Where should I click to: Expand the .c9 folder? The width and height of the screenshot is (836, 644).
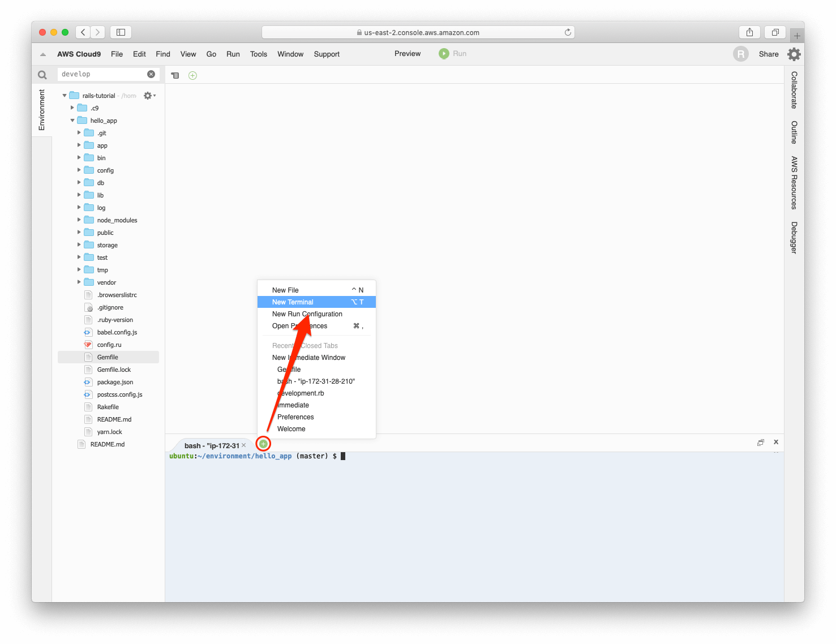tap(72, 108)
